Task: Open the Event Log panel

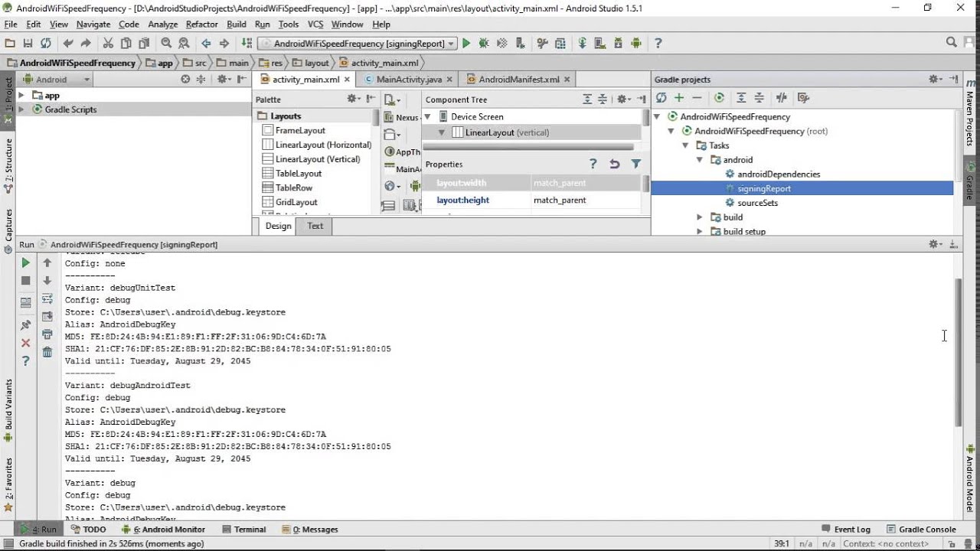Action: (845, 530)
